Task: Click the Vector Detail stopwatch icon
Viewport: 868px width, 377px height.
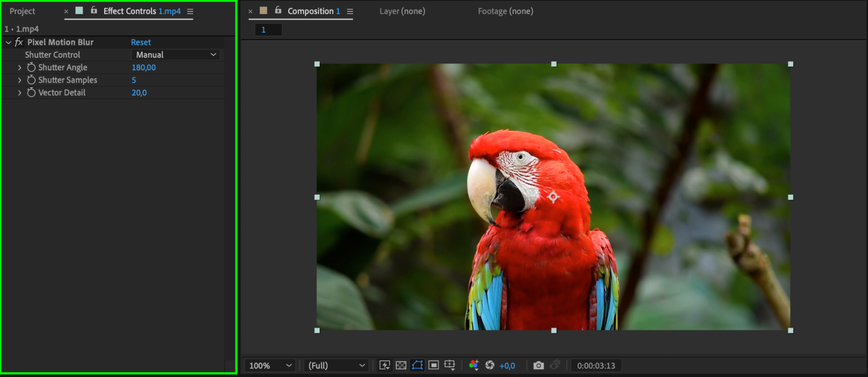Action: point(31,93)
